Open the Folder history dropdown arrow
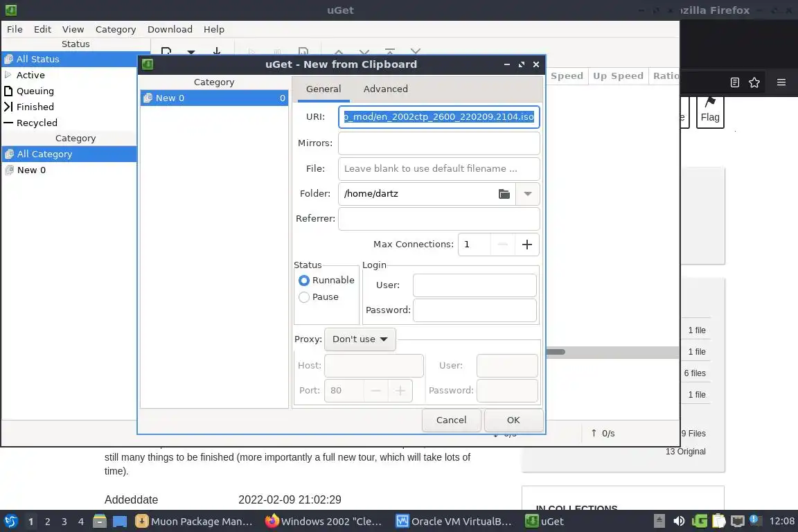Screen dimensions: 798x532 tap(528, 194)
